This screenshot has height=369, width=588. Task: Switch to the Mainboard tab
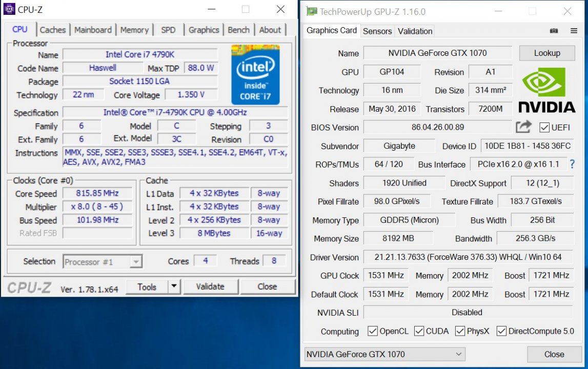click(93, 30)
